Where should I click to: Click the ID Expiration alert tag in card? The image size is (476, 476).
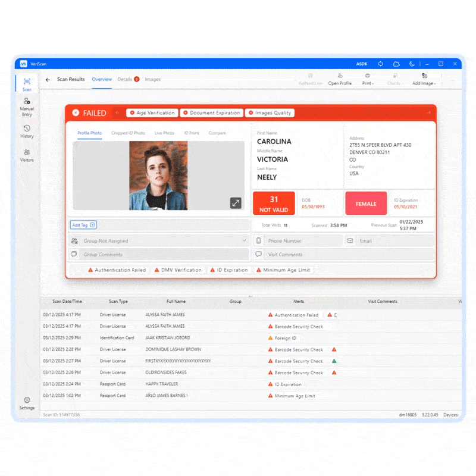coord(229,270)
